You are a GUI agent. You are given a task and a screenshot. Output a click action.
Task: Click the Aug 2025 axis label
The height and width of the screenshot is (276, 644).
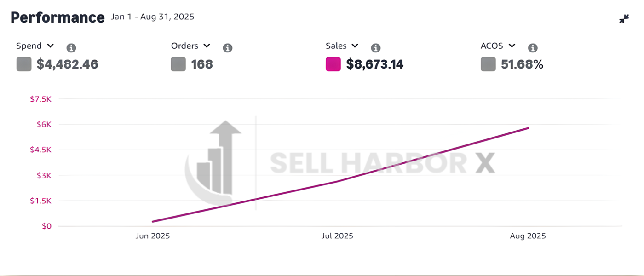coord(528,236)
